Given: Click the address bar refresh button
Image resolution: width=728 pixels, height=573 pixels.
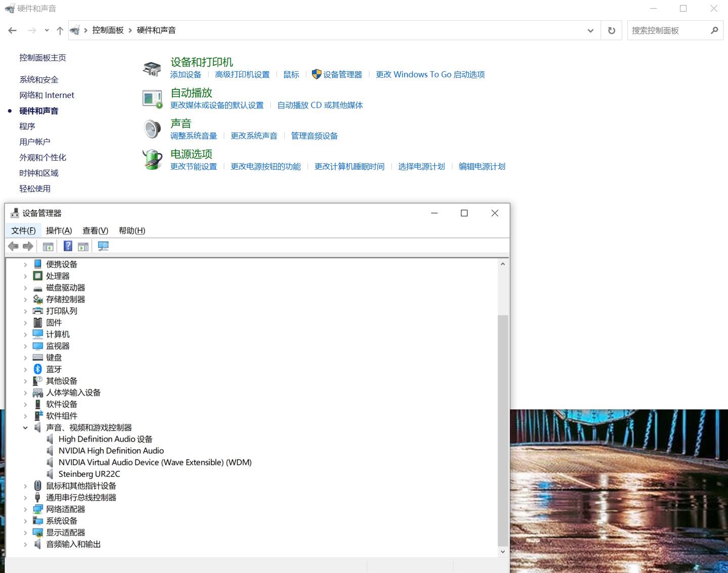Looking at the screenshot, I should coord(611,30).
